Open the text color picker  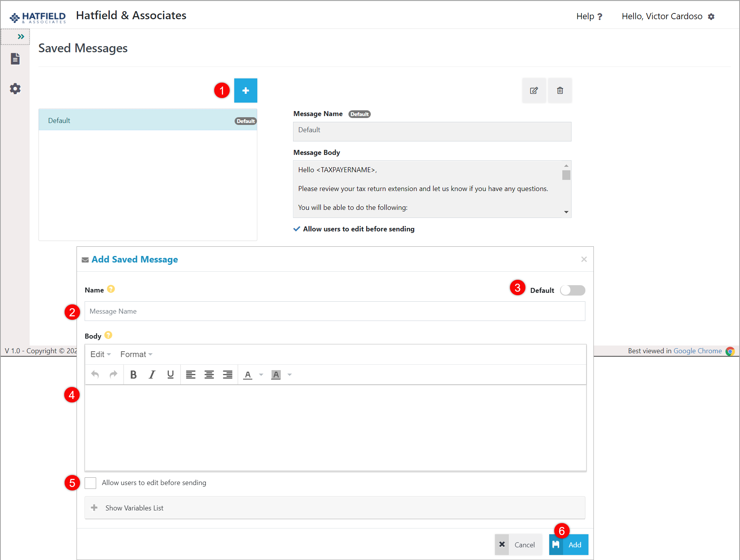point(248,374)
